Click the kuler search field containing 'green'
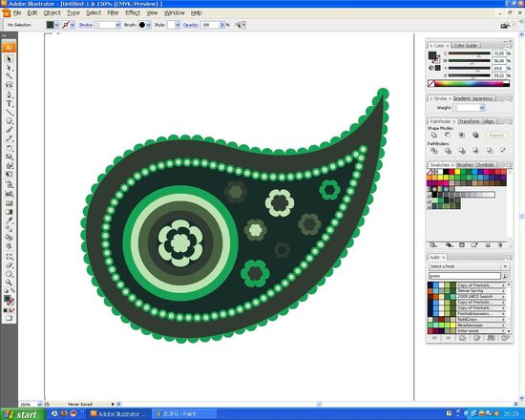Image resolution: width=525 pixels, height=420 pixels. (x=465, y=276)
